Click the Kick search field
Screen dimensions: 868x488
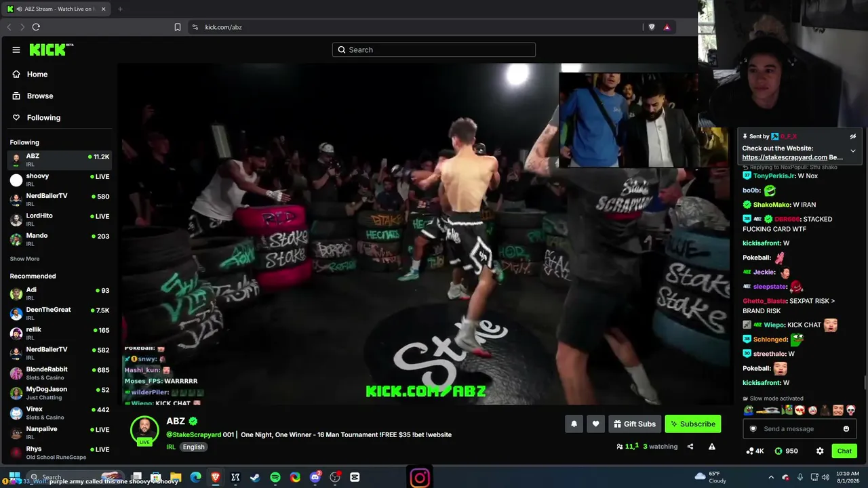tap(434, 49)
